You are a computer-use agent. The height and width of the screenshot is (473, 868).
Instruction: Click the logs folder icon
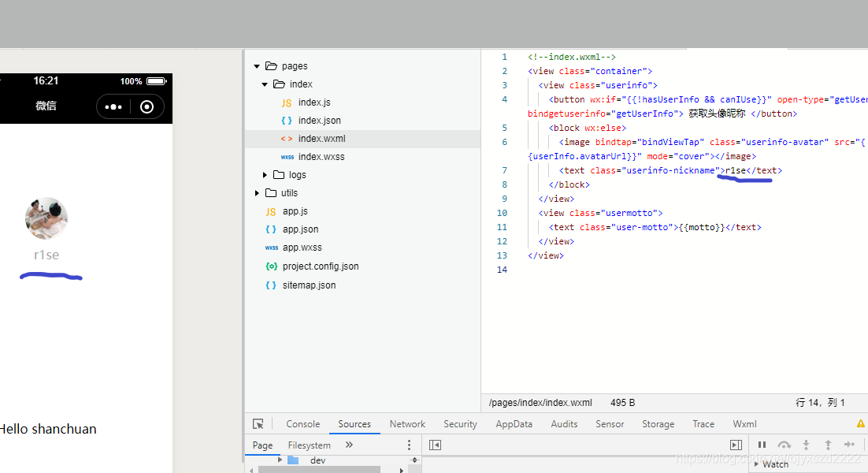[279, 174]
